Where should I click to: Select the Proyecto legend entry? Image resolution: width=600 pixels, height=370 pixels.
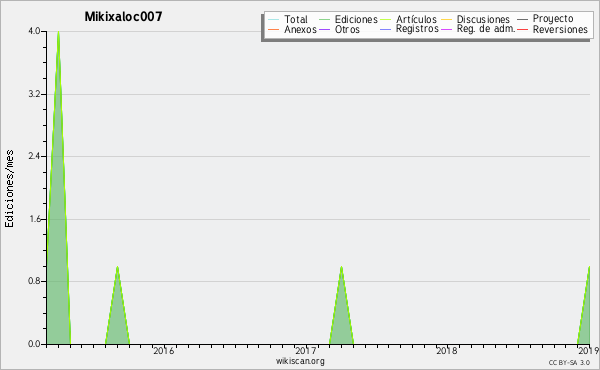[553, 19]
